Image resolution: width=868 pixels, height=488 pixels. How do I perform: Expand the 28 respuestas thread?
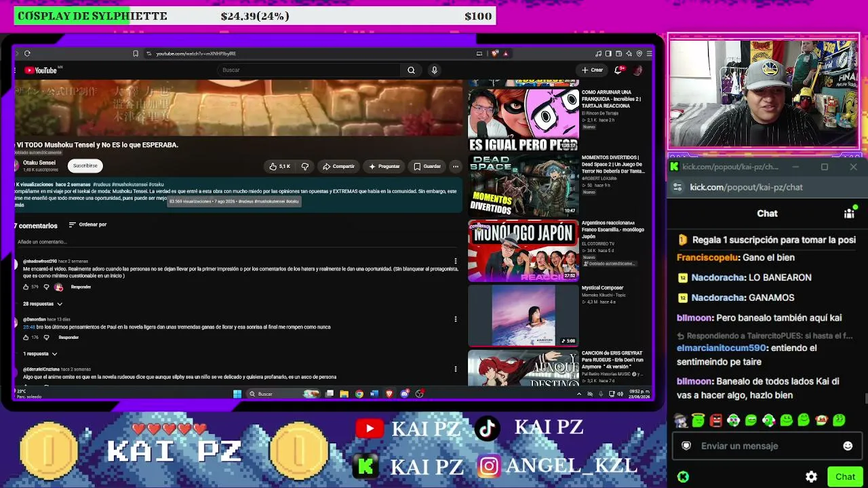[43, 304]
